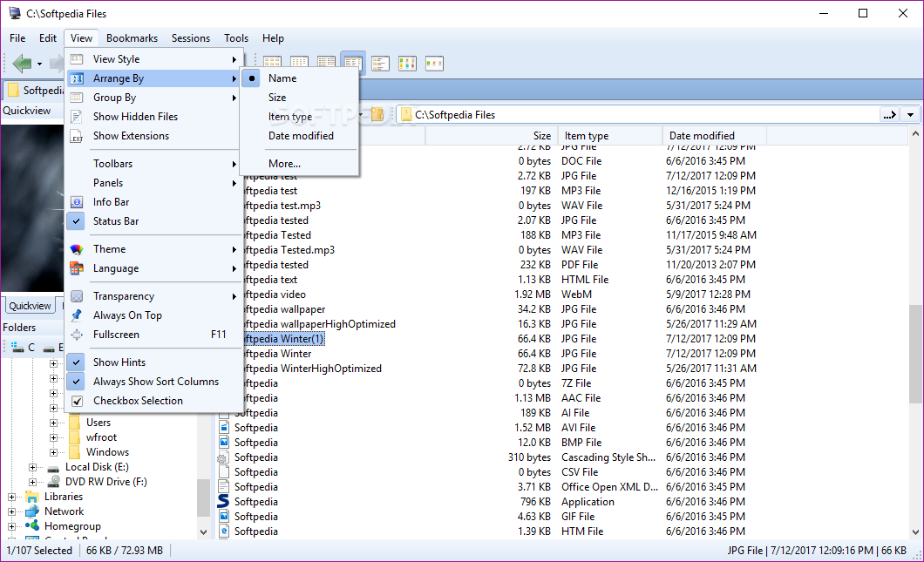The image size is (924, 562).
Task: Expand the Local Disk (E:) tree node
Action: [x=32, y=467]
